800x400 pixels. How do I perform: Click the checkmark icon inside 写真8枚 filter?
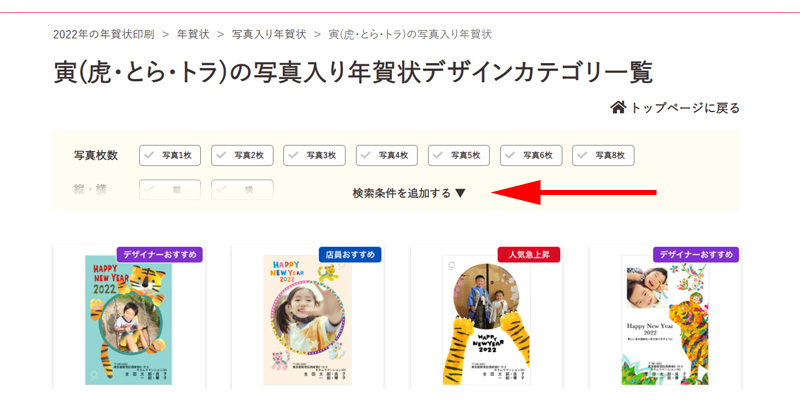pos(583,156)
